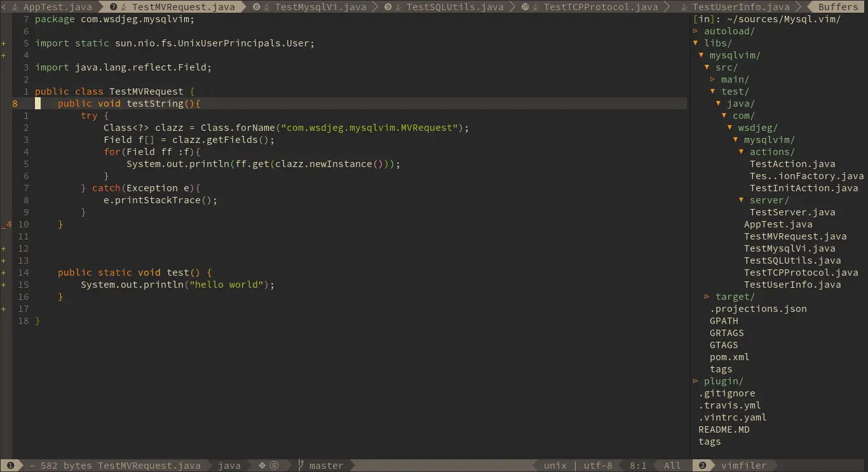Select the GPATH file
The image size is (868, 472).
pyautogui.click(x=724, y=321)
